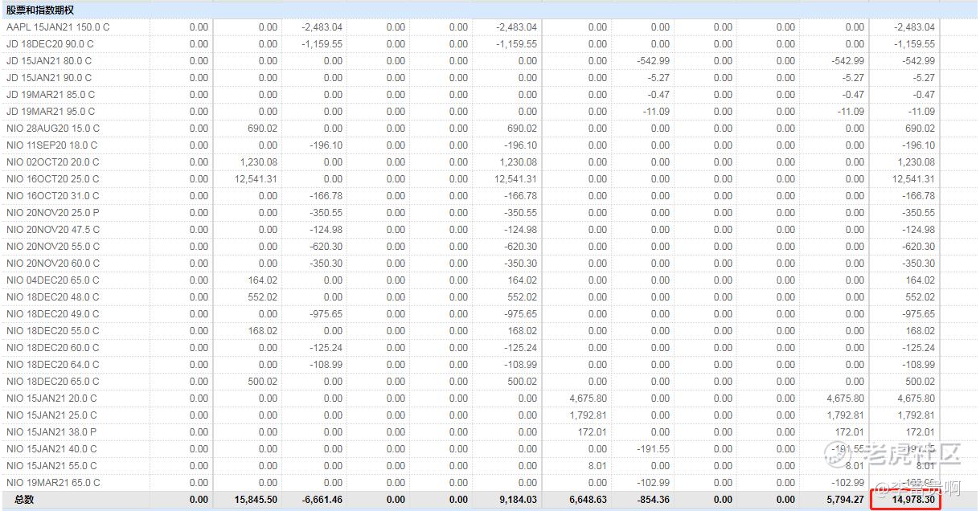Viewport: 980px width, 511px height.
Task: Select the NIO 15JAN21 38.0 P put contract
Action: pos(51,432)
